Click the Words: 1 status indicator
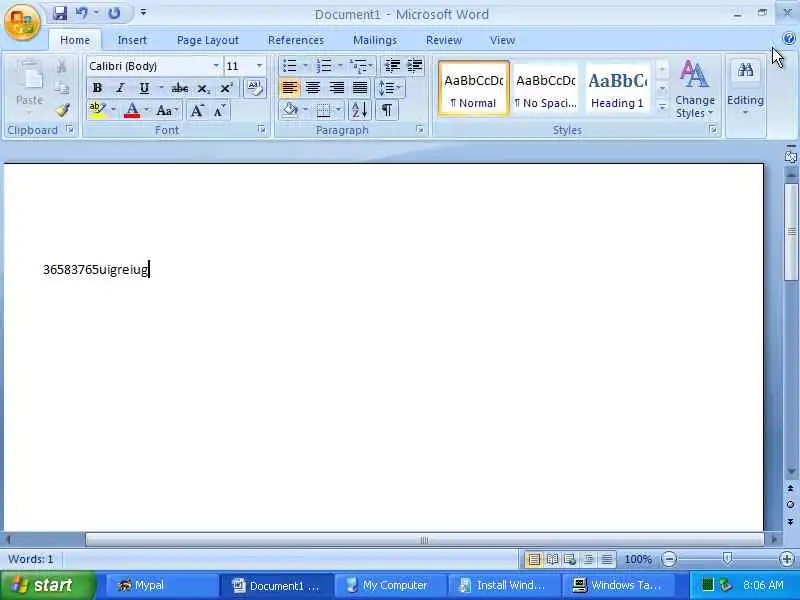This screenshot has height=600, width=800. [x=31, y=559]
